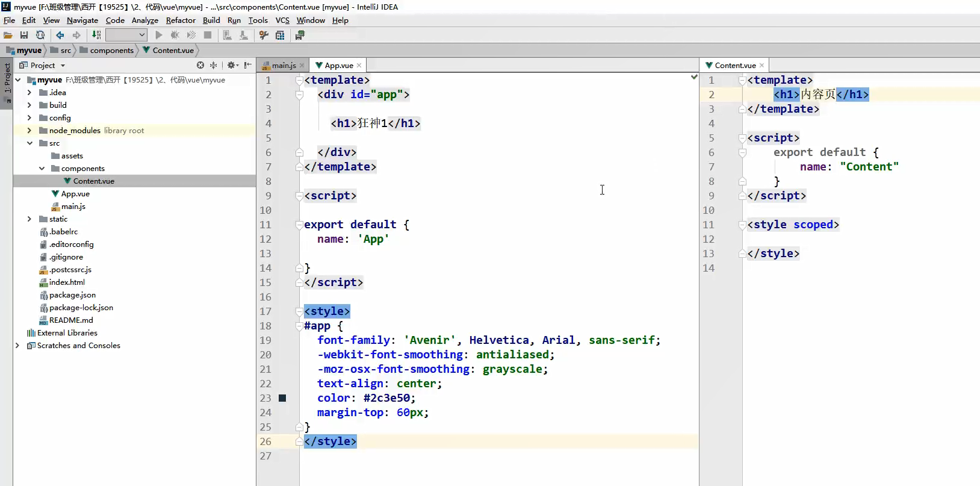Click the Stop square icon
The width and height of the screenshot is (980, 486).
208,36
